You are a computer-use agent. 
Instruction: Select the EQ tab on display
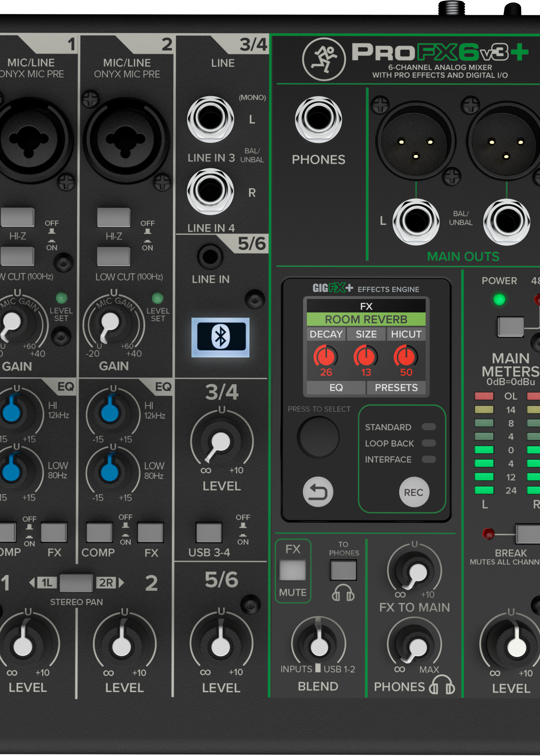336,387
